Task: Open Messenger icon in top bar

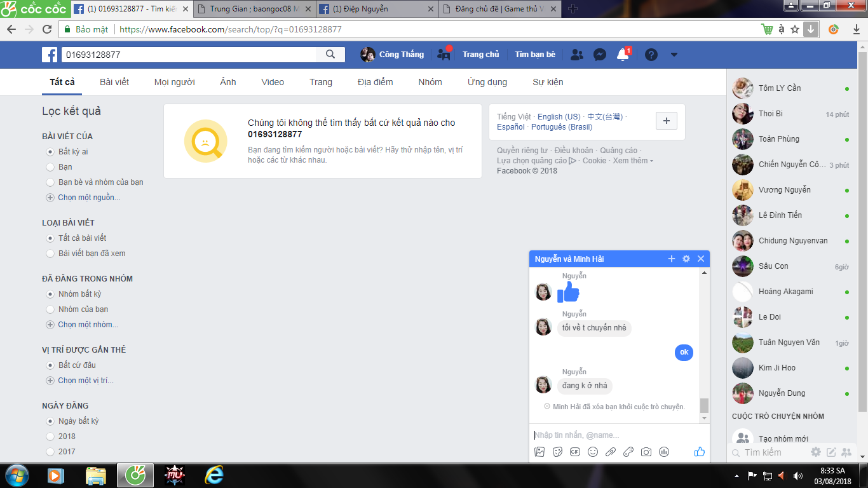Action: (x=599, y=55)
